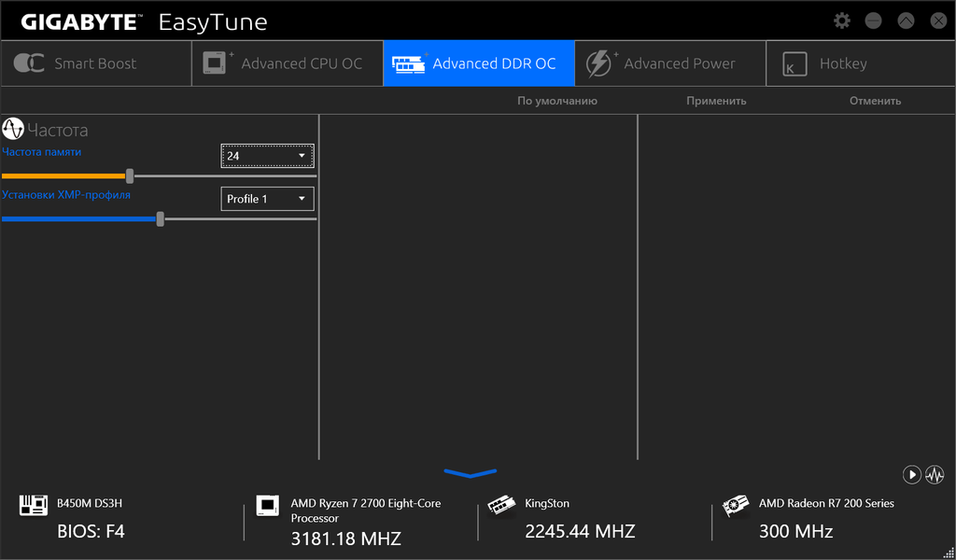Image resolution: width=956 pixels, height=560 pixels.
Task: Click the Hotkey K key icon
Action: click(794, 64)
